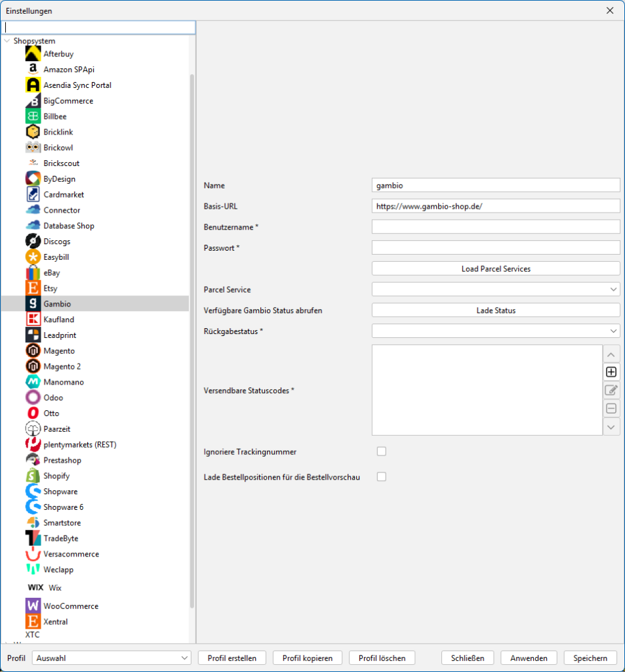Collapse the Shopsystem tree node
625x672 pixels.
click(x=7, y=41)
